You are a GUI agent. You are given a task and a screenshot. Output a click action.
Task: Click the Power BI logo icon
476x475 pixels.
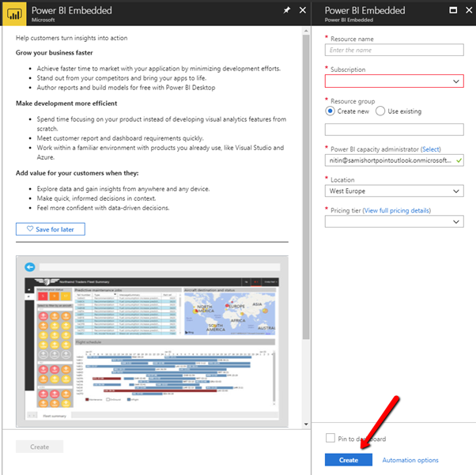[x=14, y=13]
